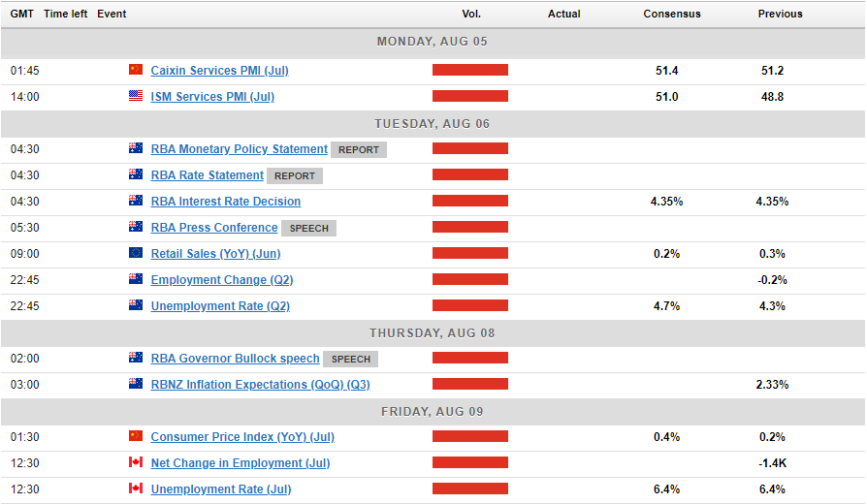Open the RBA Monetary Policy Statement link
867x504 pixels.
tap(239, 149)
